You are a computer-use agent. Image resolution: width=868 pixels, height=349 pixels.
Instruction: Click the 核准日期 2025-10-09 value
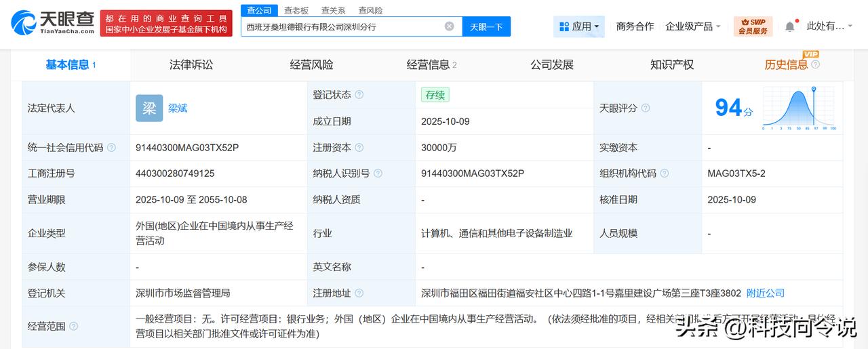coord(732,199)
